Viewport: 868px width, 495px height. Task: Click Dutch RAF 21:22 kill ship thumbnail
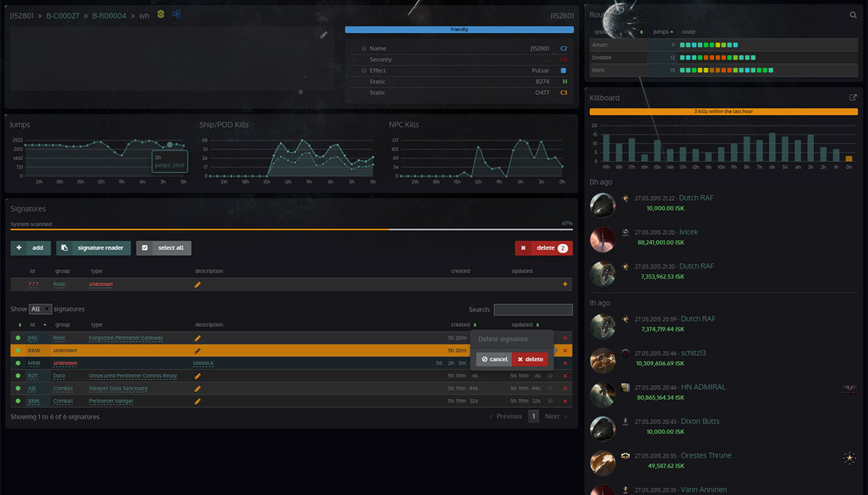(603, 205)
